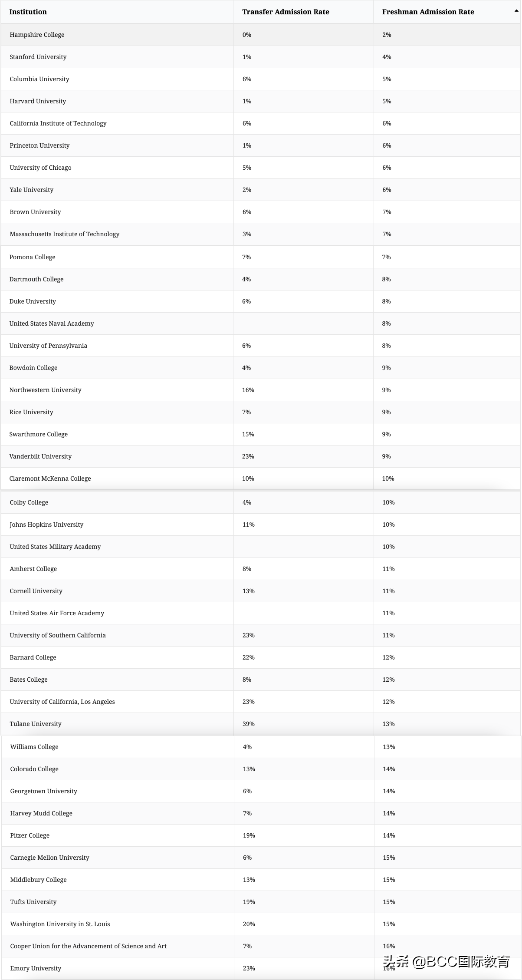Click United States Air Force Academy name
The width and height of the screenshot is (522, 980).
tap(57, 613)
